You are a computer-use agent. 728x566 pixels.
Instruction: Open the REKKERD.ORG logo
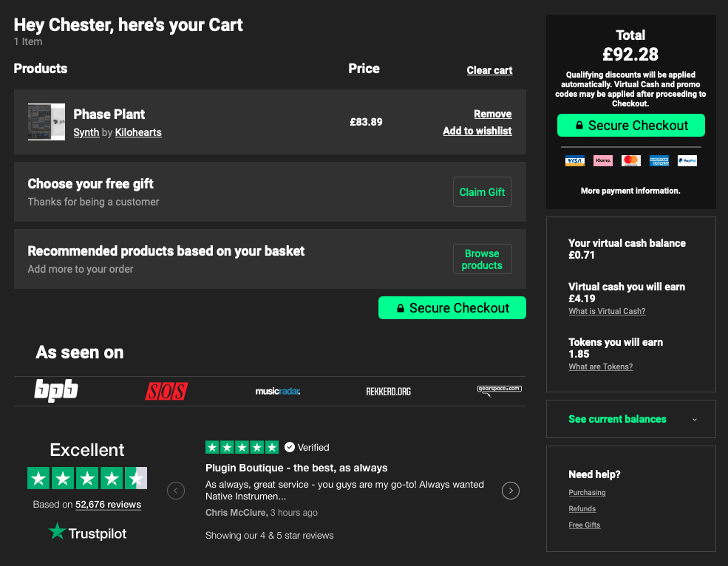click(389, 392)
